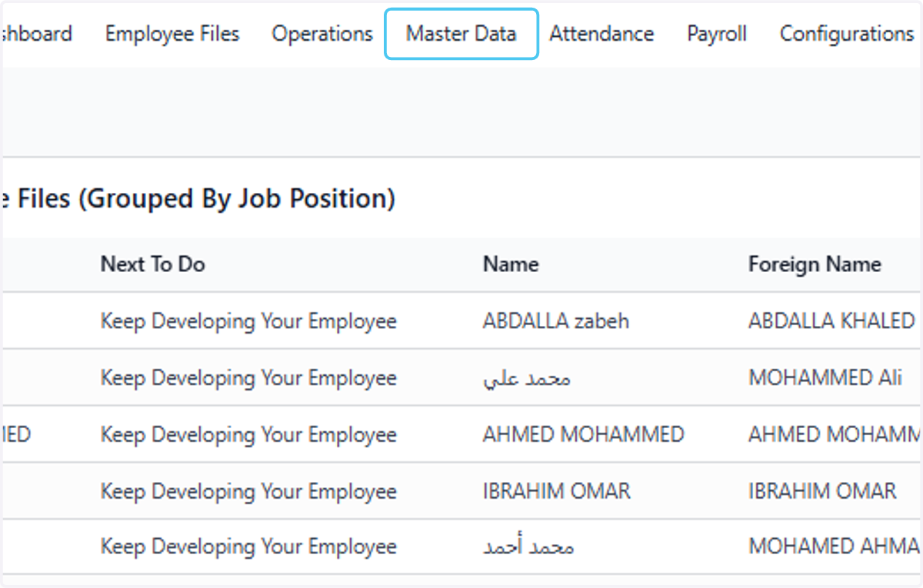The width and height of the screenshot is (923, 588).
Task: Click the MOHAMED AHMA foreign name cell
Action: (x=835, y=546)
